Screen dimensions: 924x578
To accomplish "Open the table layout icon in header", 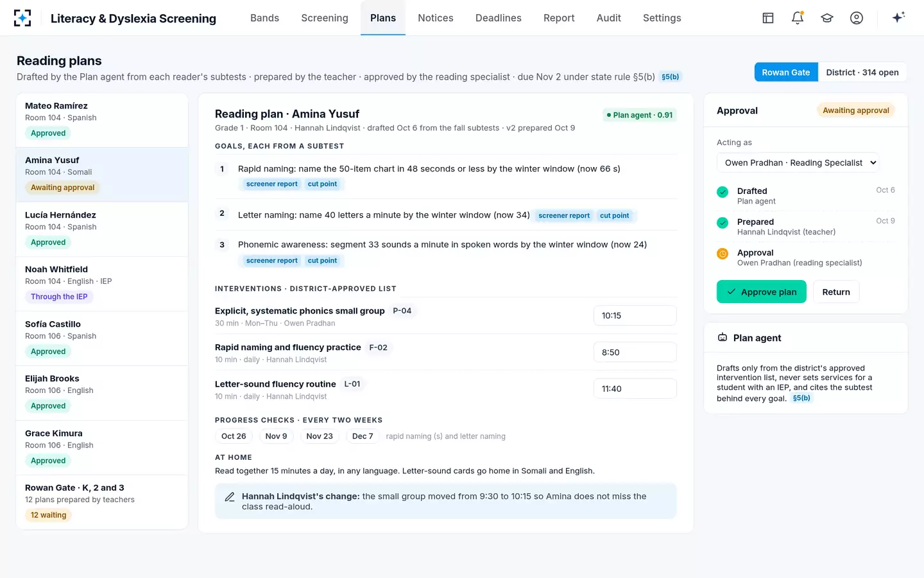I will pos(768,18).
